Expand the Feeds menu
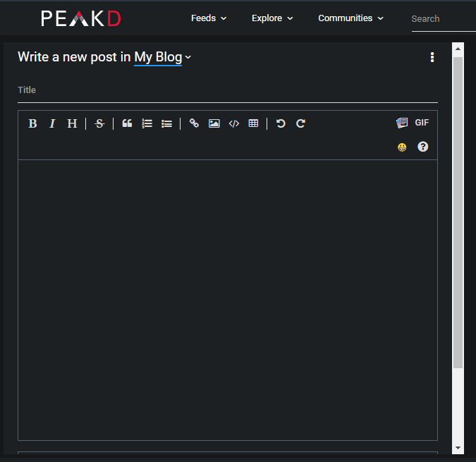 click(209, 18)
